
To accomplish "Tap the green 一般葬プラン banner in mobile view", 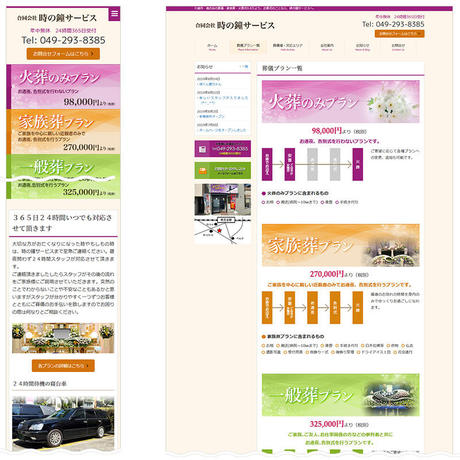I will tap(63, 176).
